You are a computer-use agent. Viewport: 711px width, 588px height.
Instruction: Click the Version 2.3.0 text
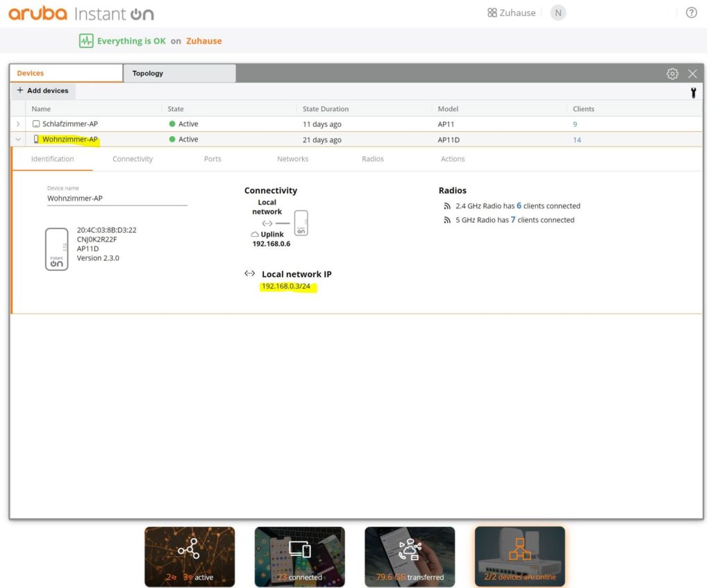coord(98,258)
